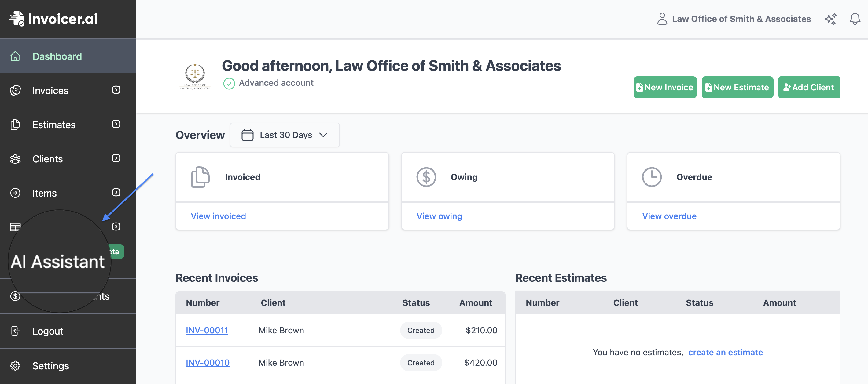The image size is (868, 384).
Task: Click the AI sparkles icon in the header
Action: point(831,19)
